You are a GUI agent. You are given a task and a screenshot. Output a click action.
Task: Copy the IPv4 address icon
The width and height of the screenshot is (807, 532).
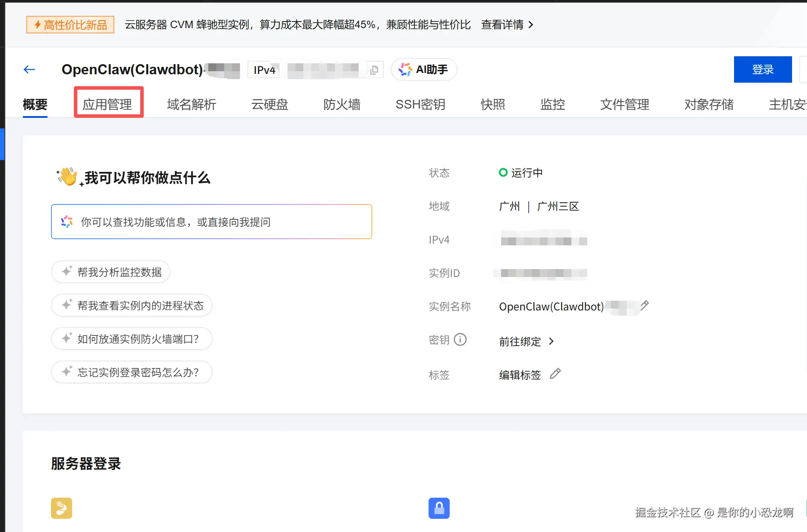(374, 70)
